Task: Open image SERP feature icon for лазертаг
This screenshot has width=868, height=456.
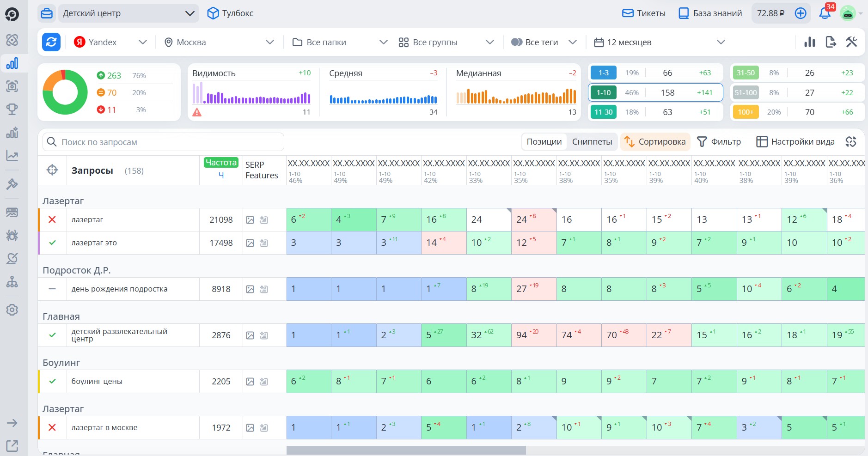Action: [x=250, y=220]
